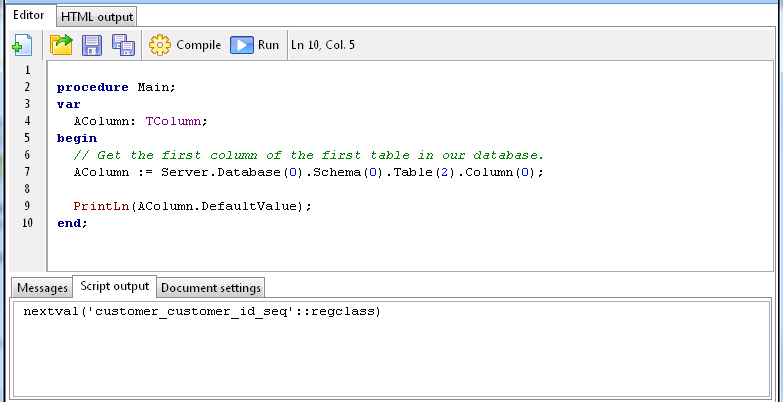Click the 'PrintLn' function call
The width and height of the screenshot is (783, 402).
click(102, 206)
